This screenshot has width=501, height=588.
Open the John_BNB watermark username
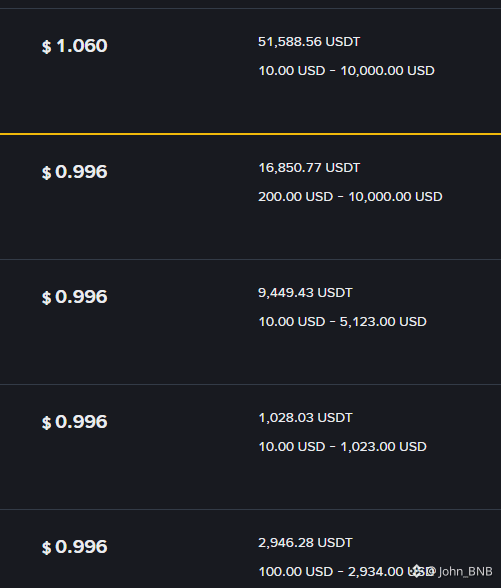pyautogui.click(x=465, y=572)
